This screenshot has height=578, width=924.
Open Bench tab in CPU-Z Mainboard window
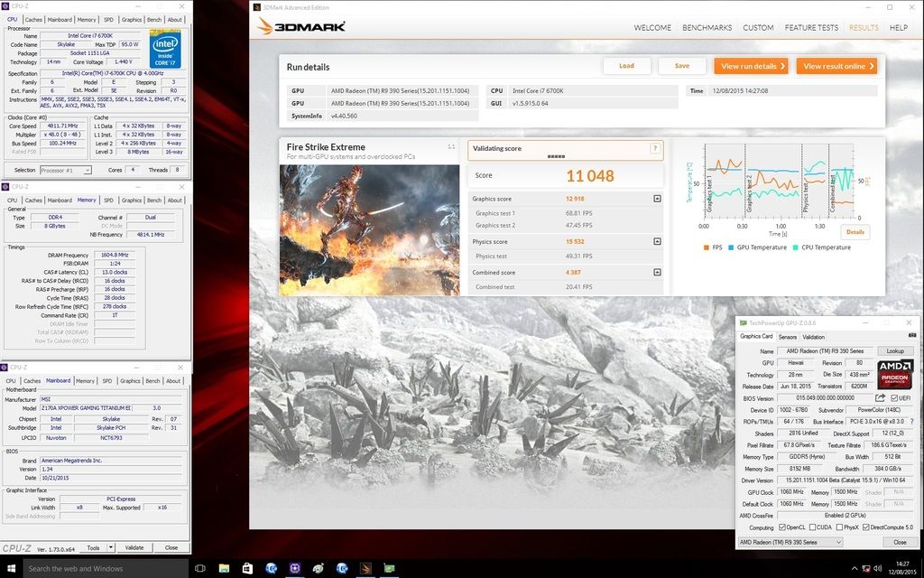pyautogui.click(x=152, y=381)
